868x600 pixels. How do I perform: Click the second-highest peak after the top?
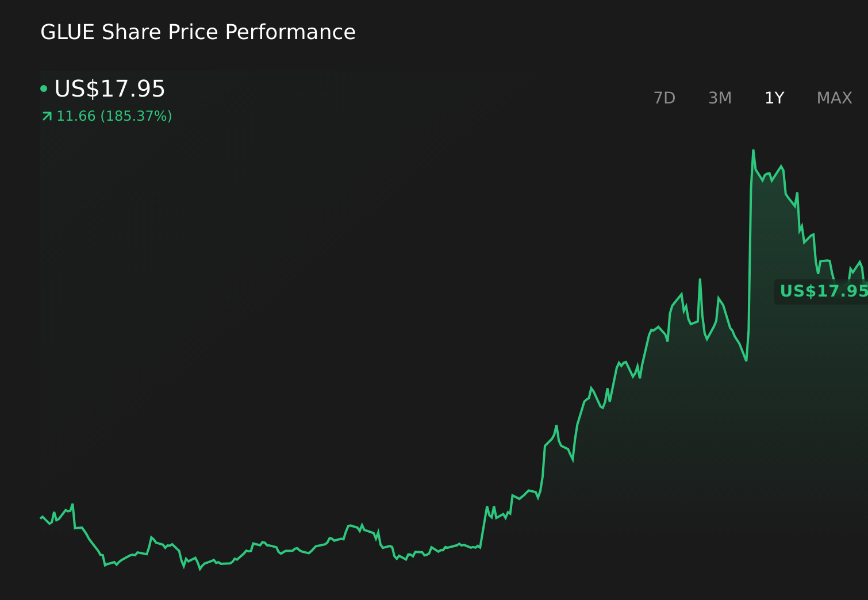(x=781, y=166)
